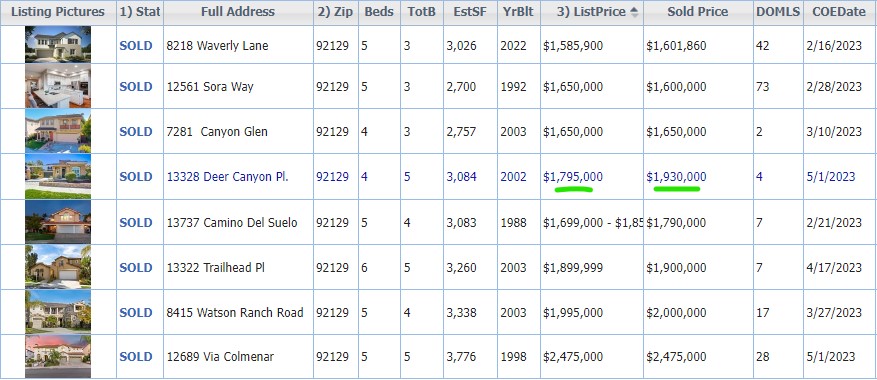Open the 13322 Trailhead Pl listing picture
The height and width of the screenshot is (380, 877).
[x=58, y=266]
